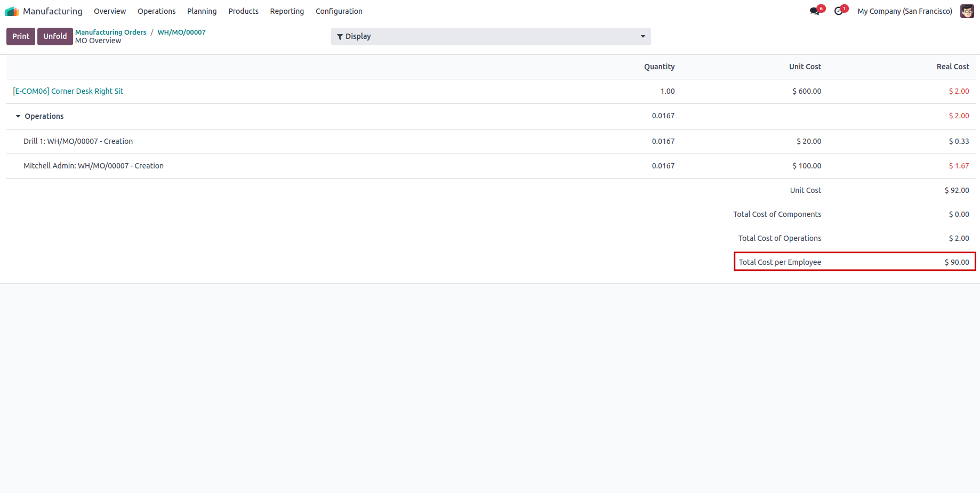Click the Manufacturing app title
Image resolution: width=980 pixels, height=493 pixels.
coord(53,11)
